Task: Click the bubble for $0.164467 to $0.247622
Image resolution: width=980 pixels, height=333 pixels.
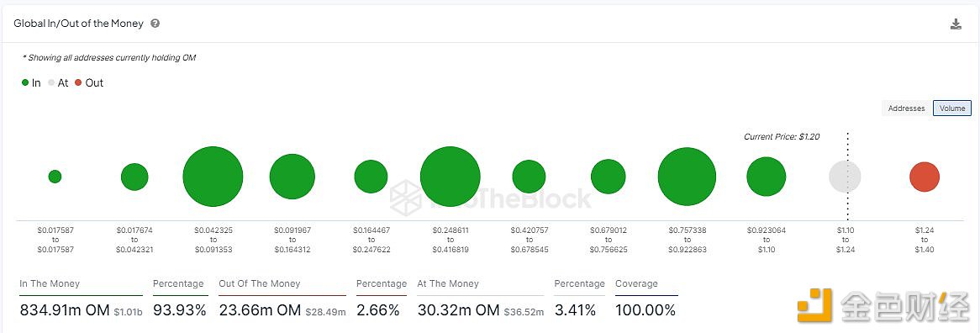Action: pyautogui.click(x=371, y=177)
